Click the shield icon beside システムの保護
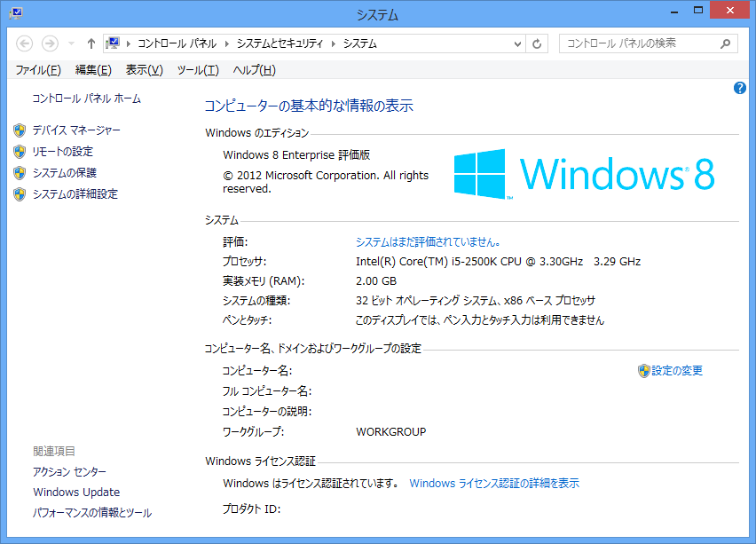Viewport: 756px width, 544px height. 20,173
